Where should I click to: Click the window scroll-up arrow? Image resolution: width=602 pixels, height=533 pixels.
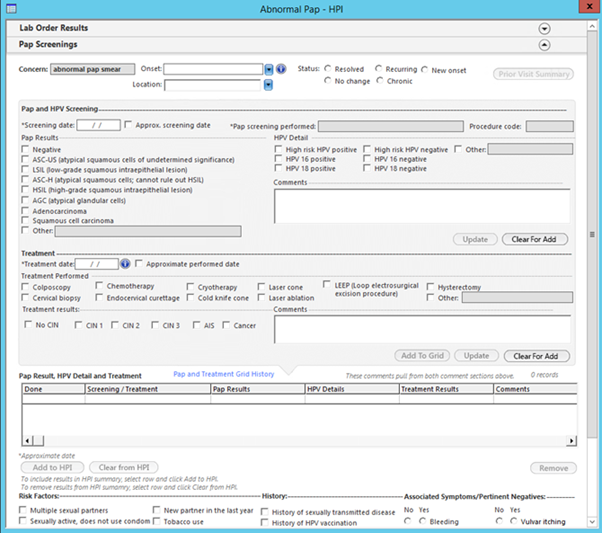(x=592, y=26)
